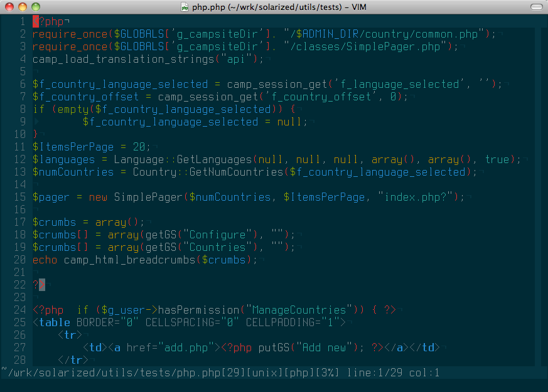The image size is (548, 392).
Task: Toggle the toolbar pill button in title bar
Action: point(534,7)
